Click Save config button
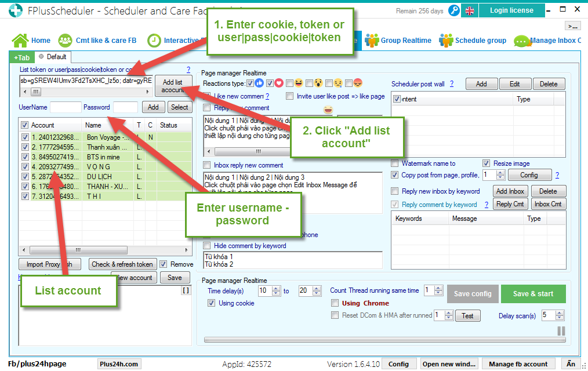This screenshot has width=588, height=371. point(473,294)
